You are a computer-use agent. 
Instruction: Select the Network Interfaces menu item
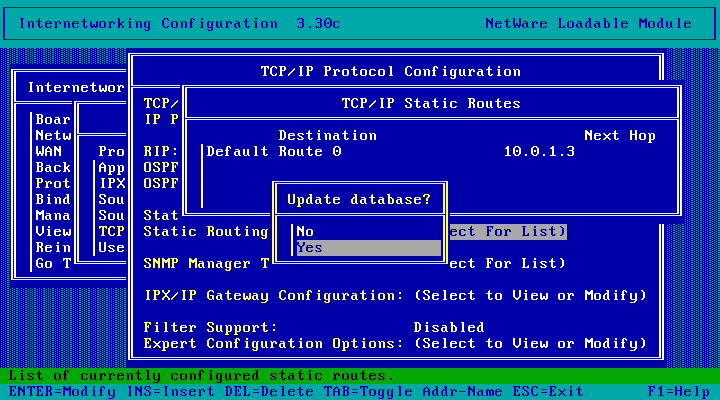point(53,135)
